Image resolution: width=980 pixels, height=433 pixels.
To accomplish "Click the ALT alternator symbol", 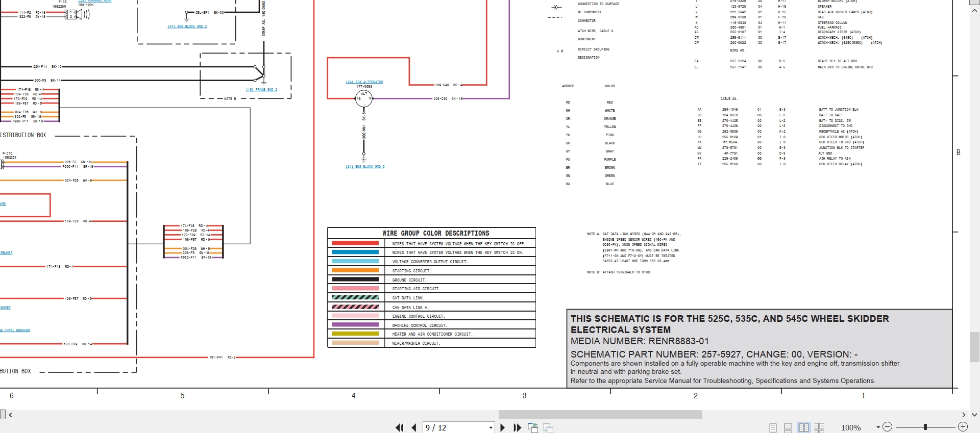I will (x=363, y=98).
